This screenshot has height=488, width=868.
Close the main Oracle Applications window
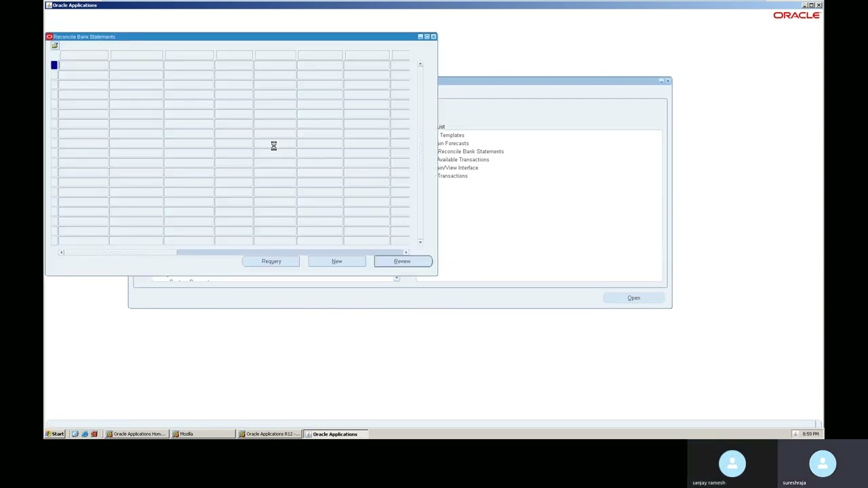click(819, 5)
